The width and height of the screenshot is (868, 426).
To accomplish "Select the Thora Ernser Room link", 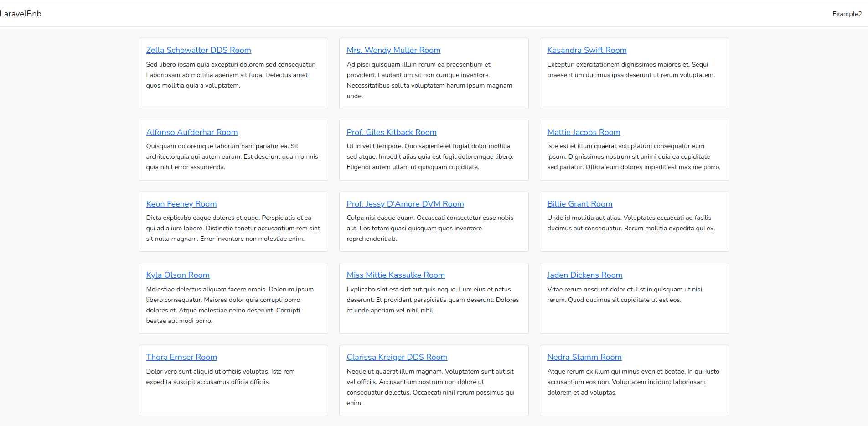I will pyautogui.click(x=181, y=357).
